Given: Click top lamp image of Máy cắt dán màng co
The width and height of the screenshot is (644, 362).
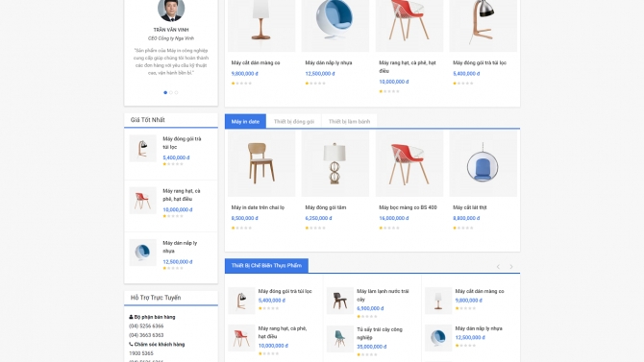Looking at the screenshot, I should (x=261, y=26).
